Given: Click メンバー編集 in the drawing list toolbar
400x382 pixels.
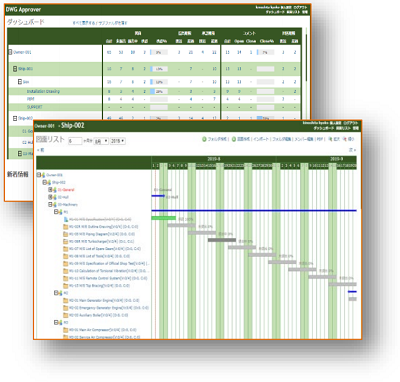Looking at the screenshot, I should click(x=303, y=139).
